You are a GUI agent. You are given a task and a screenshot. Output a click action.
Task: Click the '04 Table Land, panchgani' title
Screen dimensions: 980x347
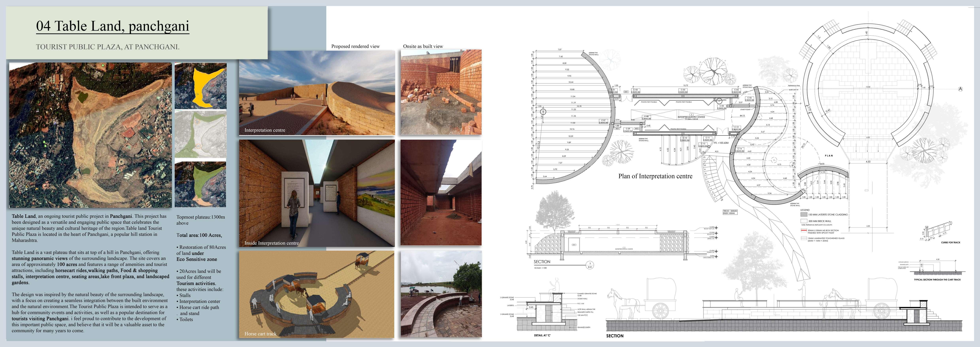(113, 26)
